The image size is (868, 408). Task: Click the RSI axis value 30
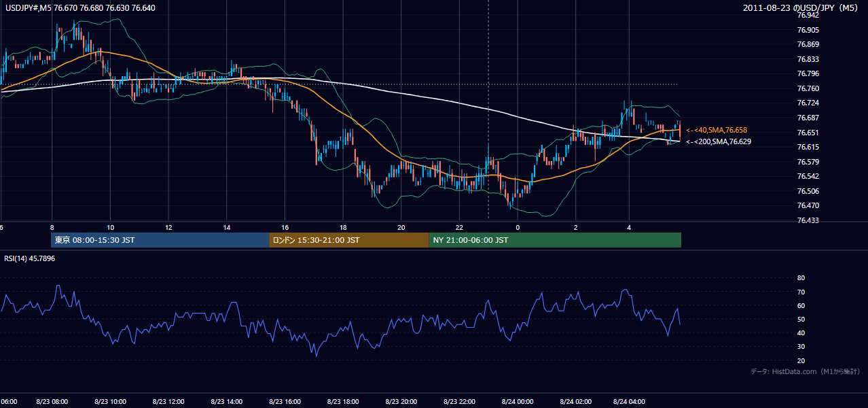pyautogui.click(x=801, y=347)
